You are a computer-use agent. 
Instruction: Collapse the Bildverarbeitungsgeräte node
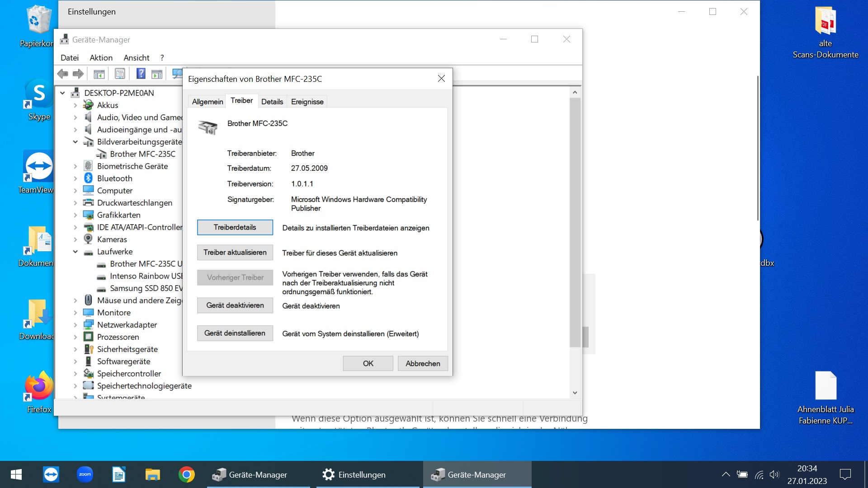75,142
